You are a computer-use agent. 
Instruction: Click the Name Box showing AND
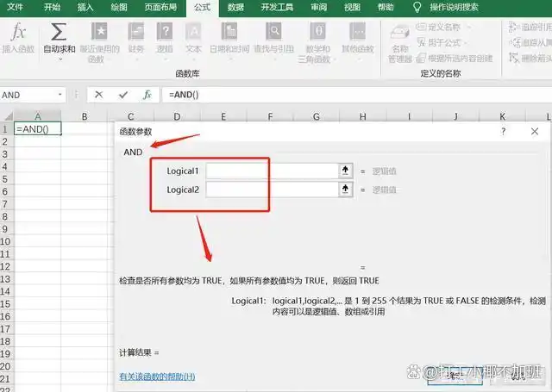[28, 95]
